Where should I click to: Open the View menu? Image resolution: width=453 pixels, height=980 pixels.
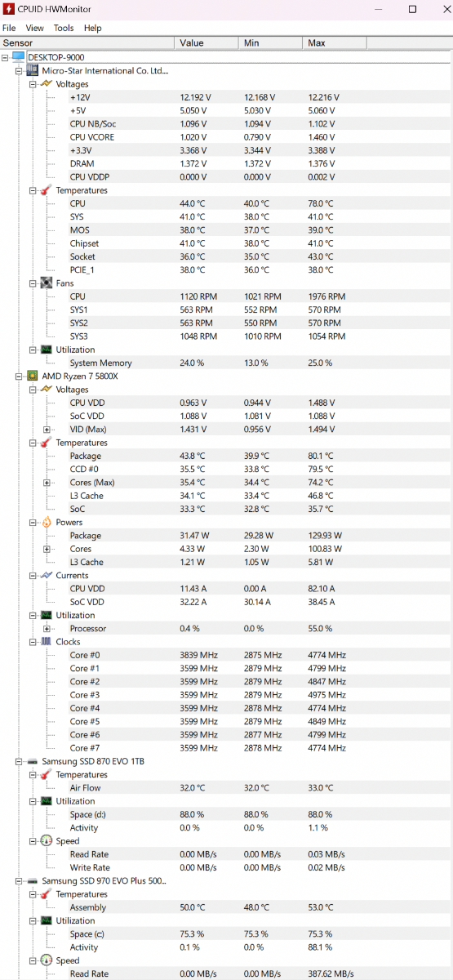pyautogui.click(x=35, y=28)
